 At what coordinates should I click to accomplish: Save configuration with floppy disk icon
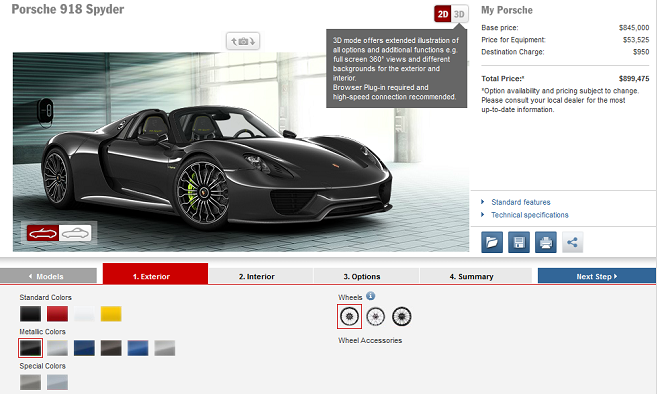pyautogui.click(x=519, y=242)
